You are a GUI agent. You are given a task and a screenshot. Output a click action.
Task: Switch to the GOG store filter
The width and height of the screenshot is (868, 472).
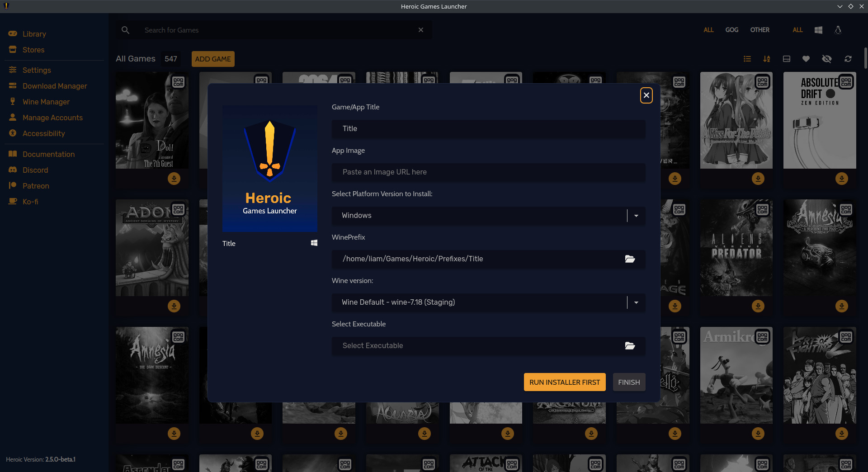(x=731, y=30)
